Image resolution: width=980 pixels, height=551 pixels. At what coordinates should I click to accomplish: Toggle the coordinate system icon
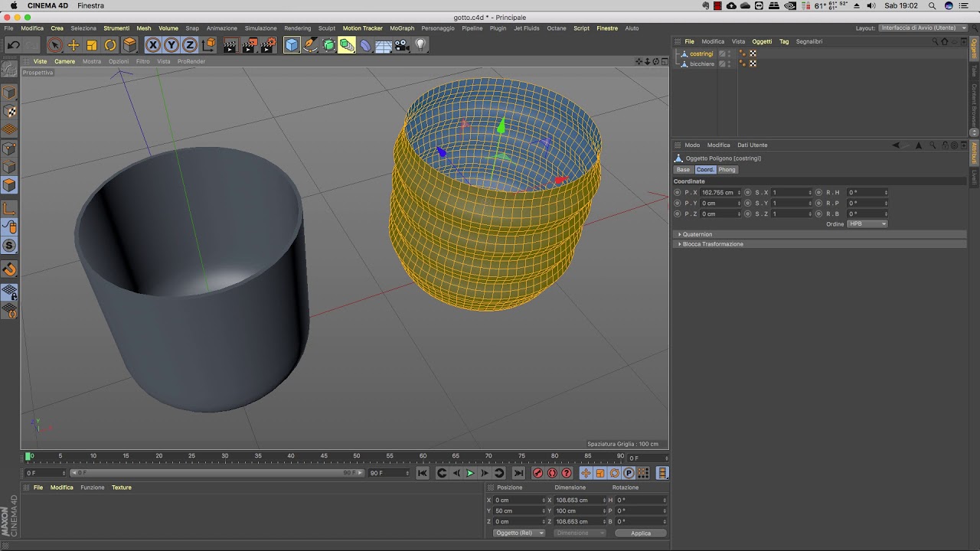(208, 45)
